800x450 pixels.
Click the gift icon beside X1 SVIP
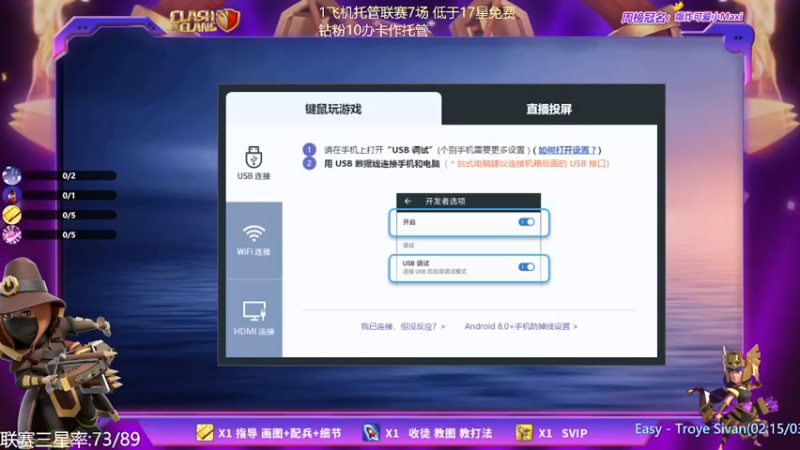pos(523,433)
